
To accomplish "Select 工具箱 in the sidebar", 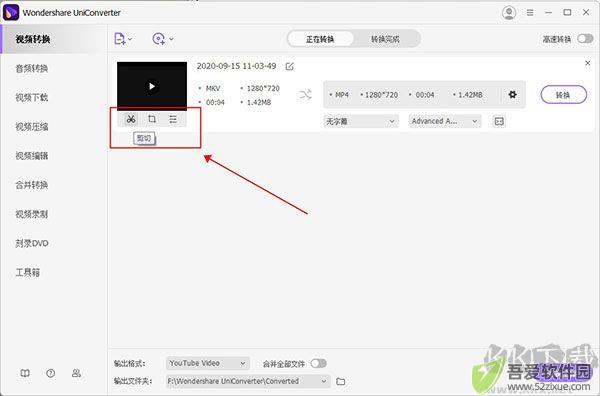I will pos(28,272).
